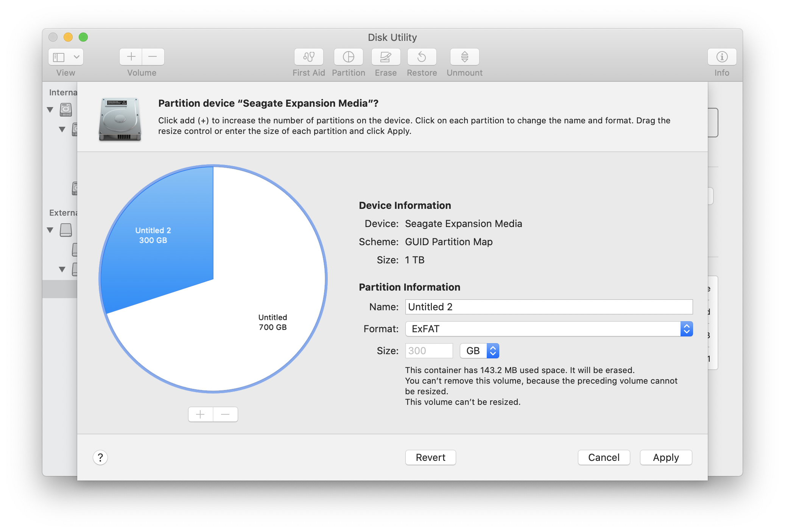This screenshot has width=785, height=532.
Task: Click the help question mark button
Action: tap(100, 457)
